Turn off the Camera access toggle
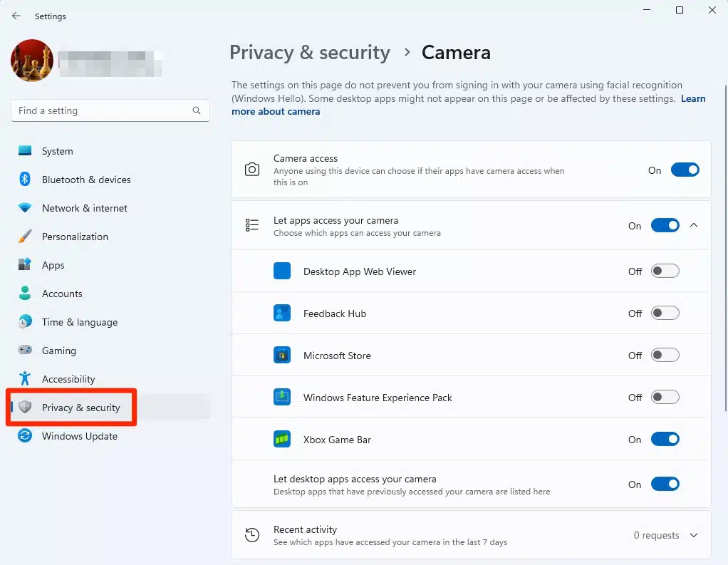Screen dimensions: 728x565 (x=685, y=170)
